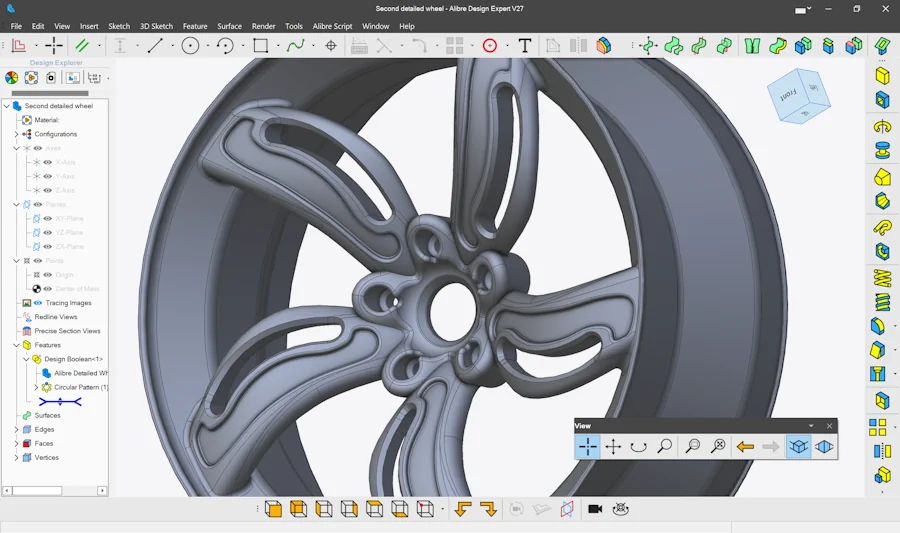Screen dimensions: 900x533
Task: Open the File menu
Action: (x=16, y=26)
